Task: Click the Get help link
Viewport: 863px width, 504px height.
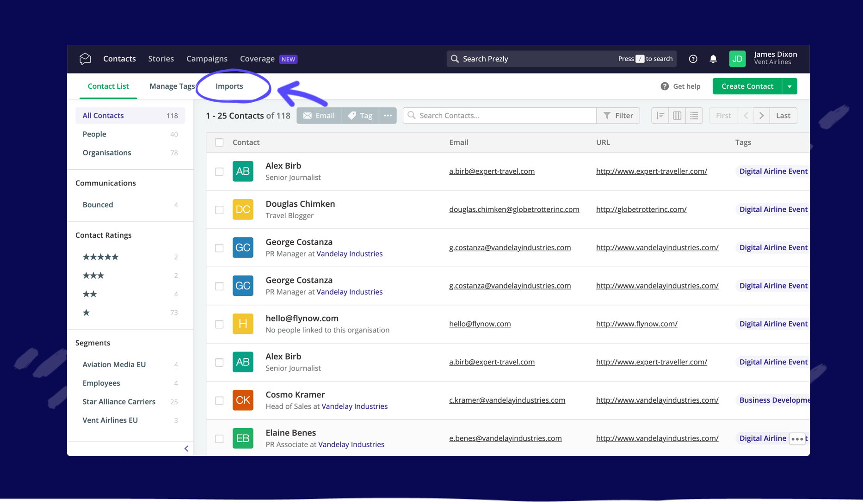Action: click(680, 86)
